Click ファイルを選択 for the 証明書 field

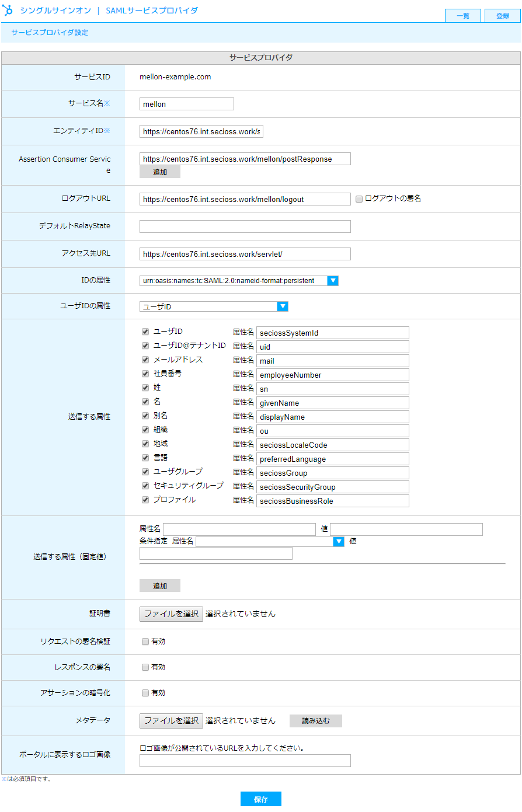pyautogui.click(x=169, y=614)
